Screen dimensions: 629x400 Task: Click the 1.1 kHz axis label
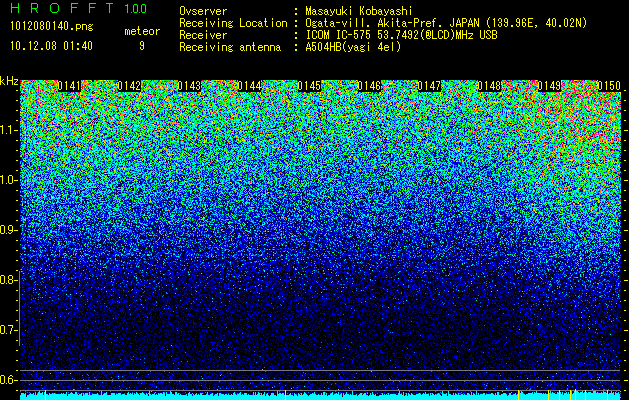click(x=7, y=130)
